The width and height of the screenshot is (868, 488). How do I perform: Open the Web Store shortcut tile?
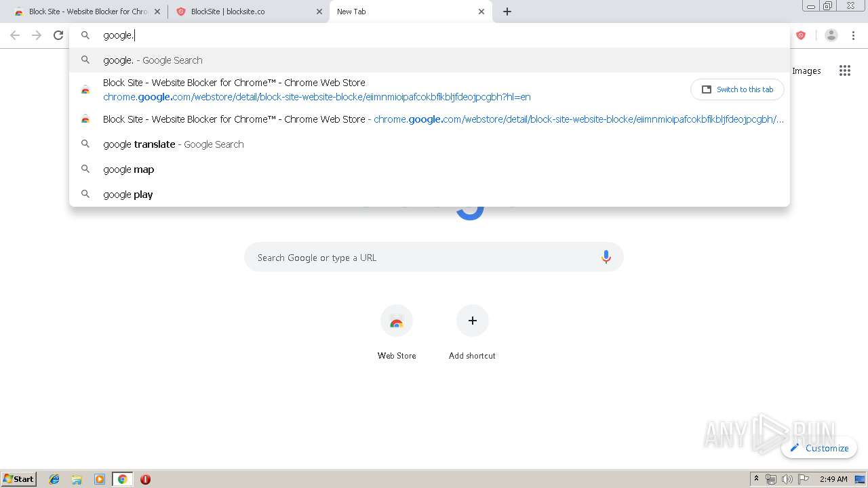(x=397, y=321)
